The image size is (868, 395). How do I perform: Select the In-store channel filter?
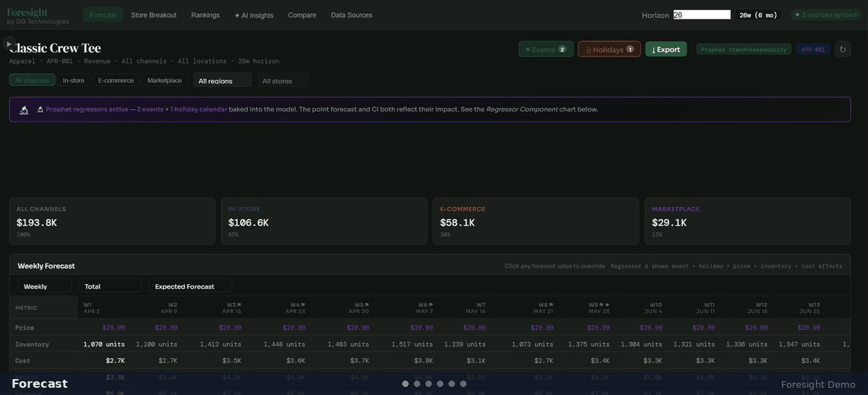[x=73, y=80]
